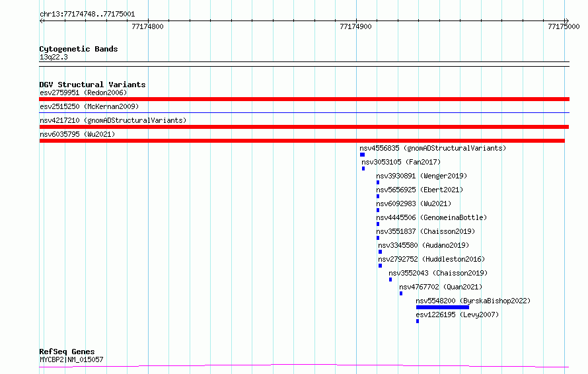Open the esv1226195 (Levy2007) label
Viewport: 588px width, 374px height.
pos(457,315)
